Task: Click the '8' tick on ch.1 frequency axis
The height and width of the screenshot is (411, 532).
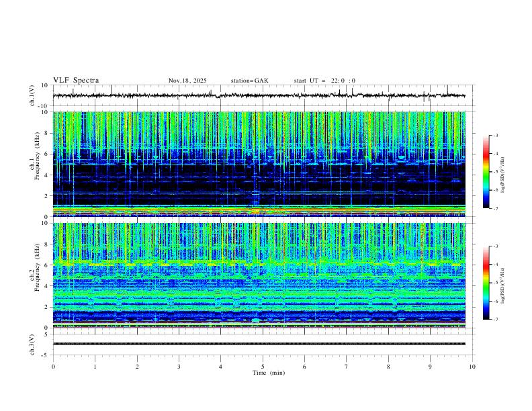Action: click(46, 133)
